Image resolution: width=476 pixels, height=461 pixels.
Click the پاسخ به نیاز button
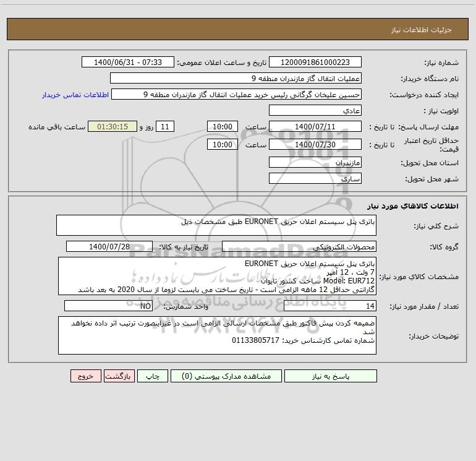point(330,376)
